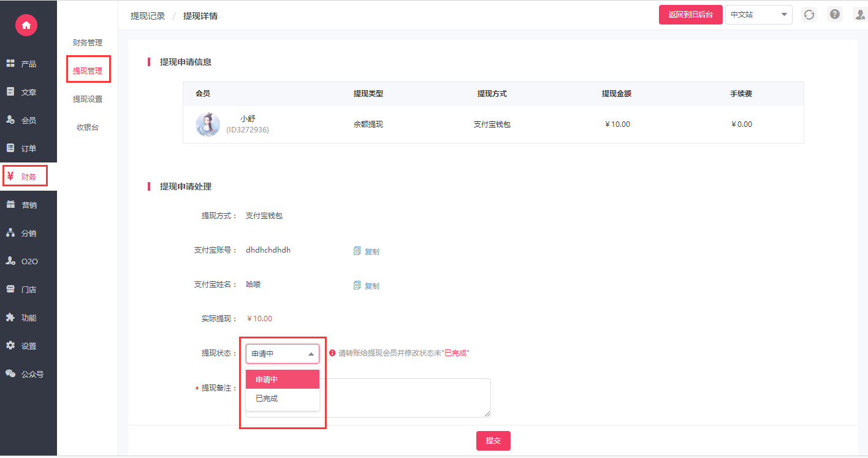Image resolution: width=868 pixels, height=458 pixels.
Task: Expand the 中文站 site language dropdown
Action: tap(758, 15)
